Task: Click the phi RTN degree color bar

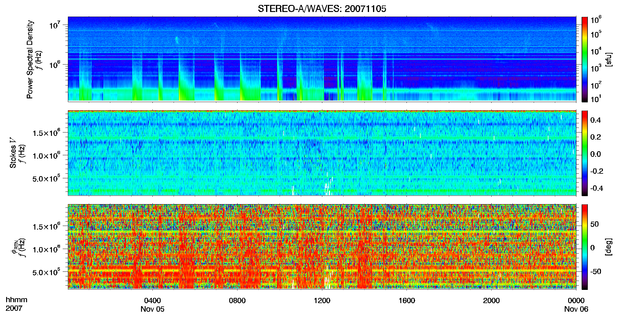Action: tap(585, 247)
